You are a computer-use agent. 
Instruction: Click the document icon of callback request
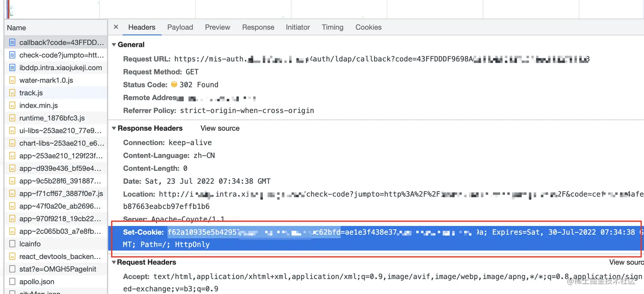tap(12, 43)
